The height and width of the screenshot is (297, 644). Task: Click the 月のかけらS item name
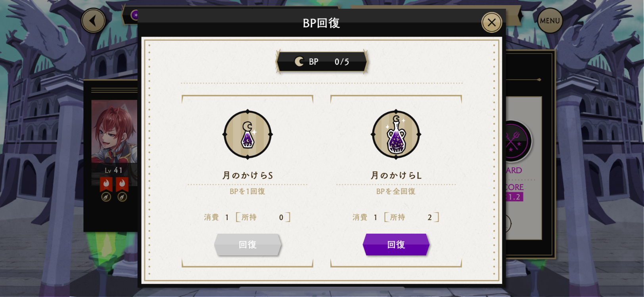point(247,175)
